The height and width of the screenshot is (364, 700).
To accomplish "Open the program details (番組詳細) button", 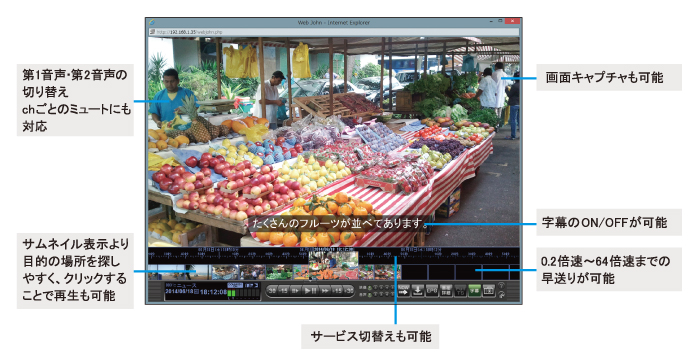I will tap(446, 291).
